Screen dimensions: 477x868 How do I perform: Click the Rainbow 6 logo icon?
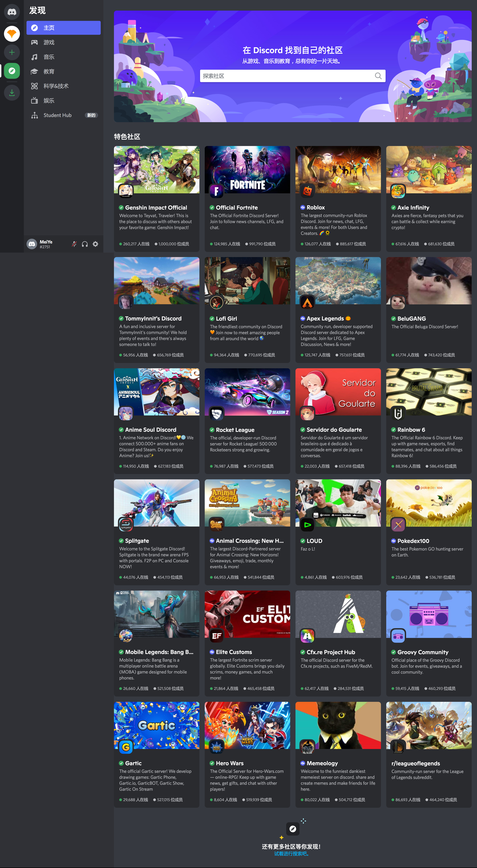398,413
